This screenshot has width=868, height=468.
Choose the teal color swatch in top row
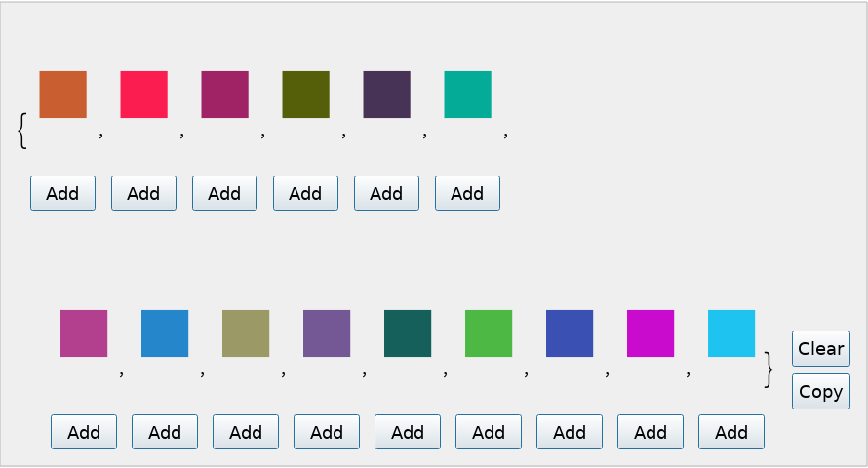coord(467,95)
